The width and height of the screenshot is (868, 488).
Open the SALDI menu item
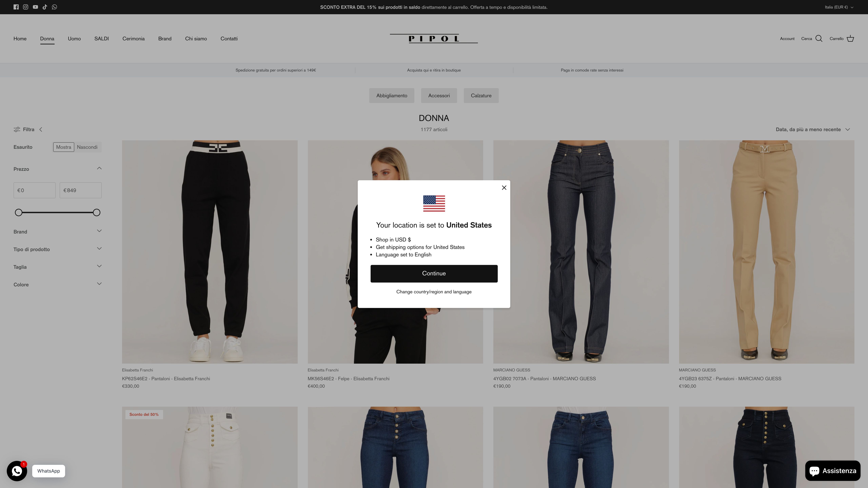click(101, 39)
